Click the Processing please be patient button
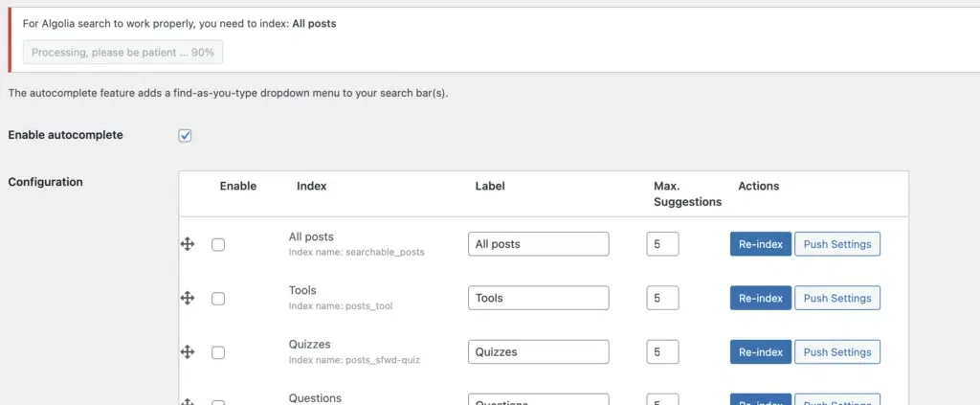The image size is (980, 405). tap(123, 53)
